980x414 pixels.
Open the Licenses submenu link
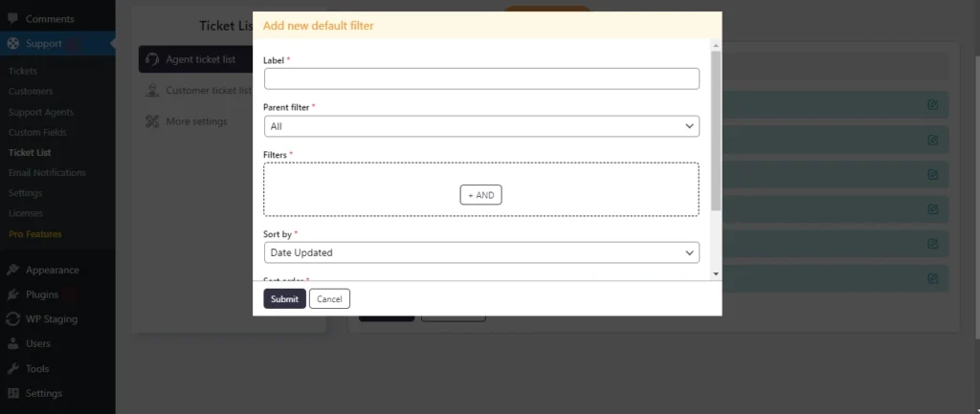click(26, 213)
